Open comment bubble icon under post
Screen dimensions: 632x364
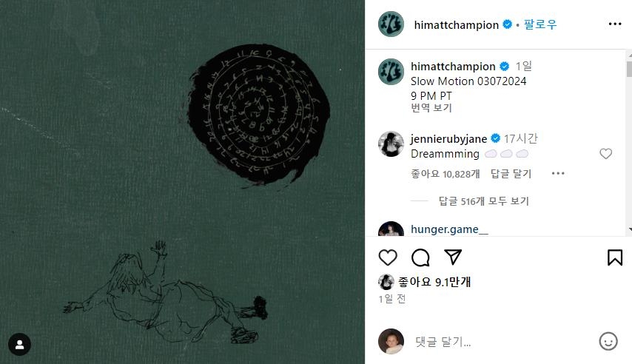tap(420, 257)
